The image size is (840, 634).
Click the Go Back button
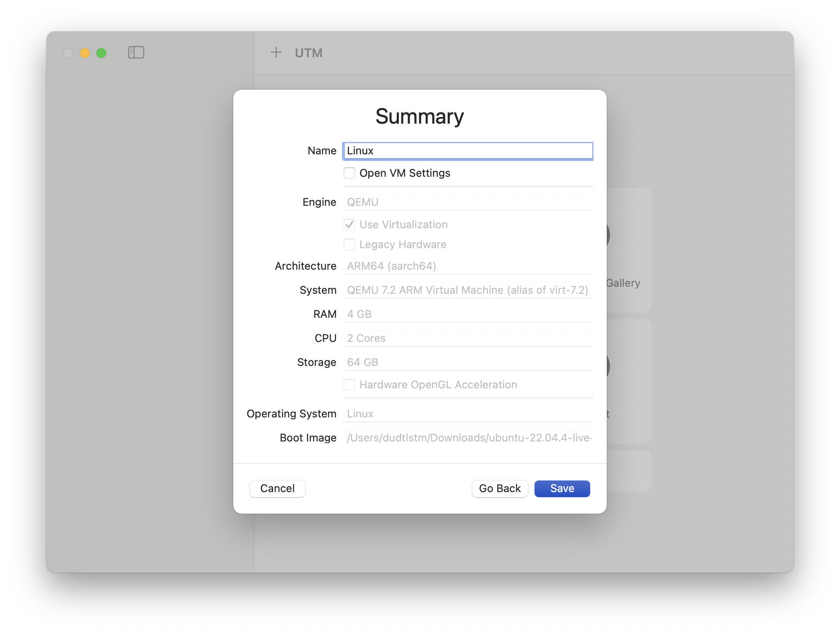click(x=500, y=488)
